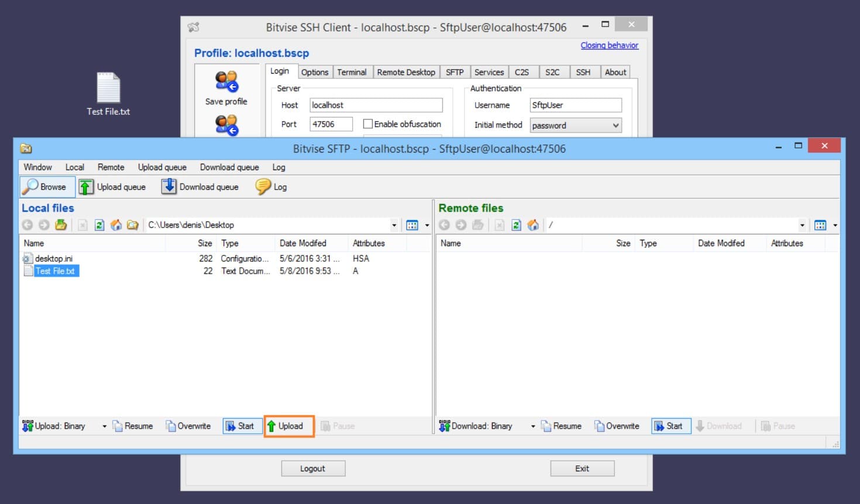Toggle Overwrite mode for downloads
This screenshot has width=860, height=504.
(x=617, y=426)
